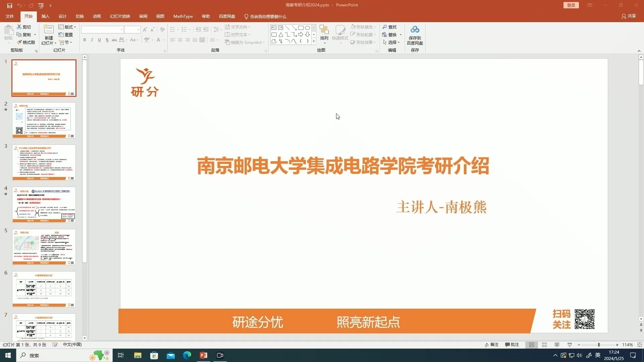This screenshot has height=362, width=644.
Task: Toggle bold formatting B
Action: click(x=85, y=40)
